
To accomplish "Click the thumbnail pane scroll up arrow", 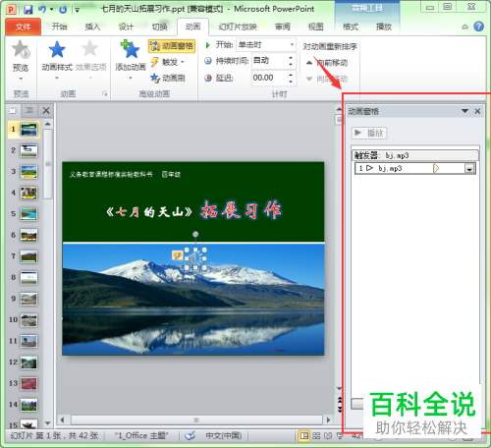I will click(x=48, y=124).
